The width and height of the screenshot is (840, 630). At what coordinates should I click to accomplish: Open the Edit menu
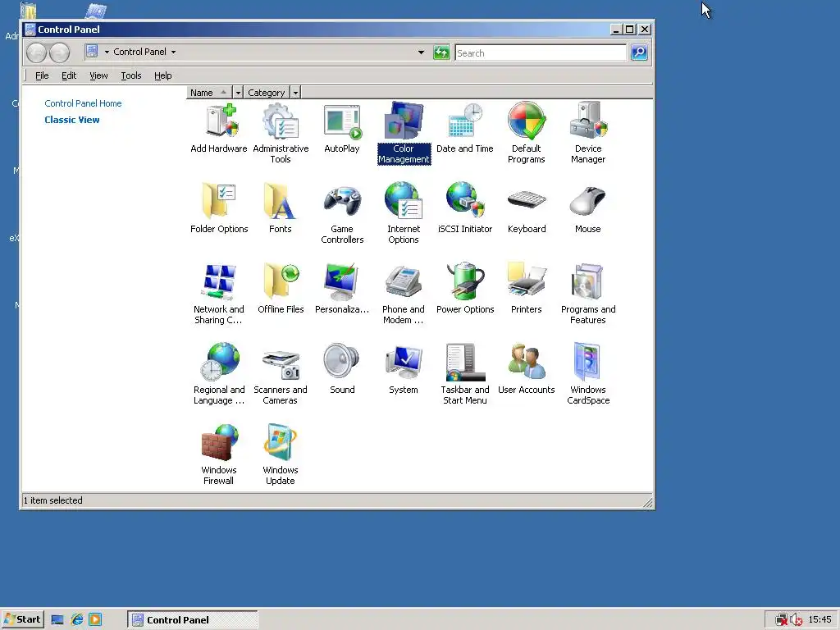point(69,75)
